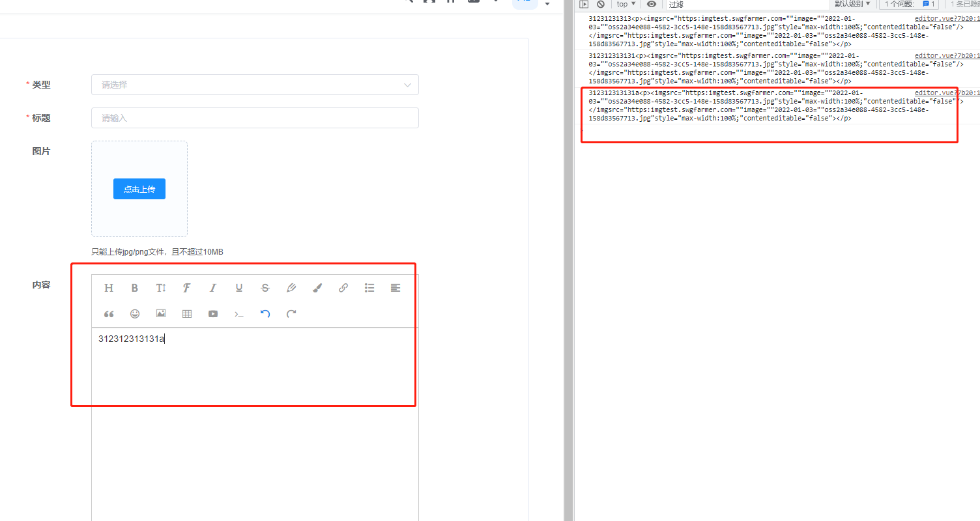Toggle bold formatting in the editor
The image size is (980, 521).
coord(135,288)
